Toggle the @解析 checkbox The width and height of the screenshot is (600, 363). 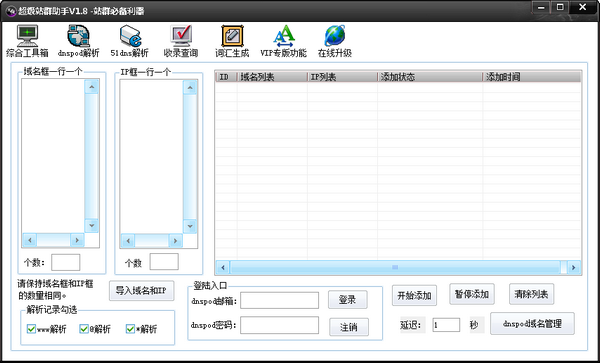pos(84,329)
